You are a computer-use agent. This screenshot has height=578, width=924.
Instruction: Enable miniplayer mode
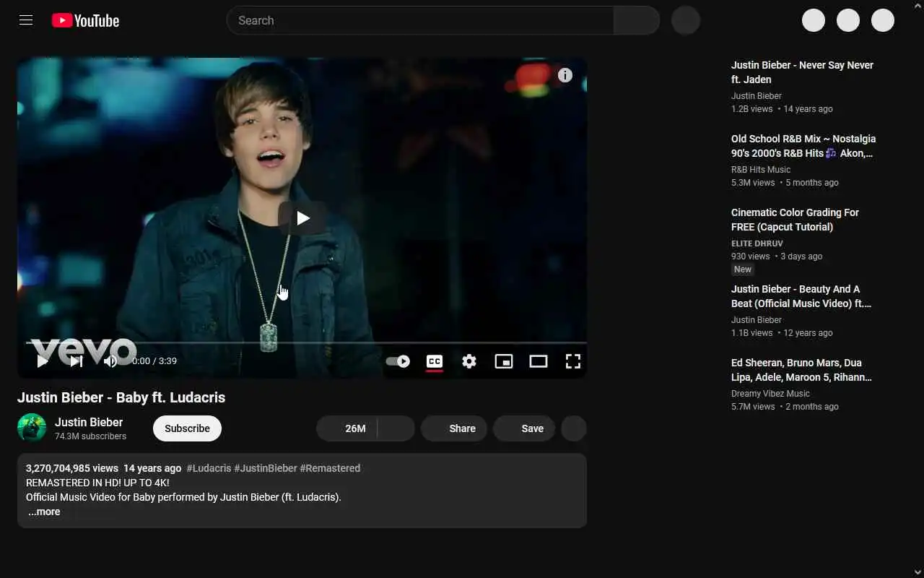point(504,361)
